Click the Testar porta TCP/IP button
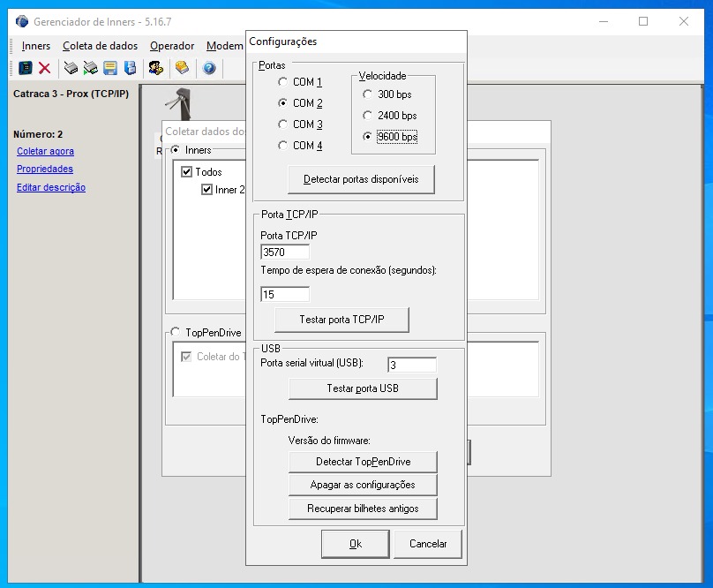Image resolution: width=713 pixels, height=588 pixels. pyautogui.click(x=341, y=320)
